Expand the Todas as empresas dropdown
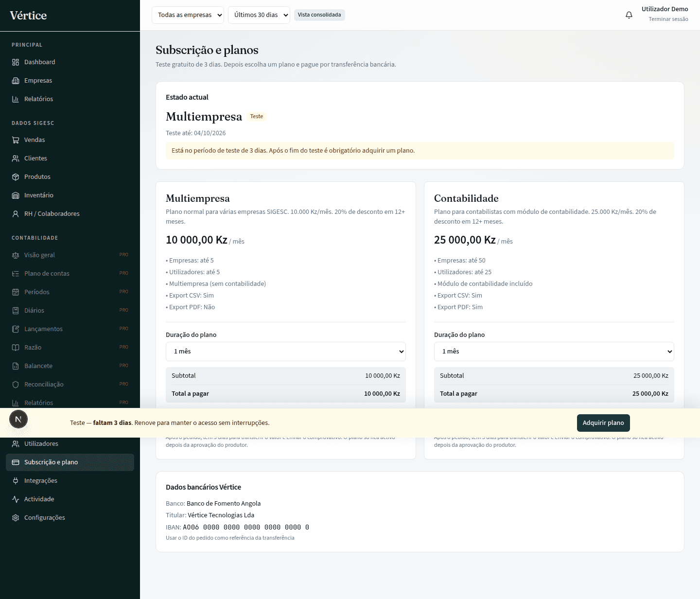This screenshot has height=599, width=700. tap(188, 15)
